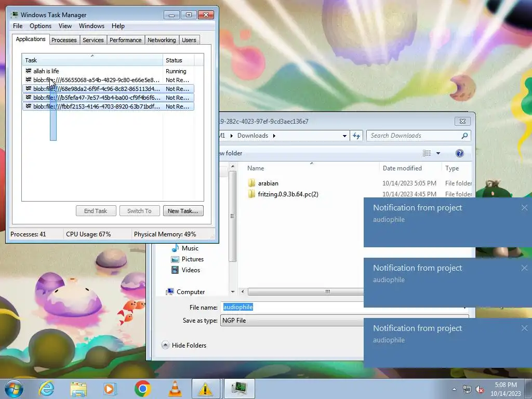Open the Windows Start menu
Screen dimensions: 532x399
(x=14, y=389)
